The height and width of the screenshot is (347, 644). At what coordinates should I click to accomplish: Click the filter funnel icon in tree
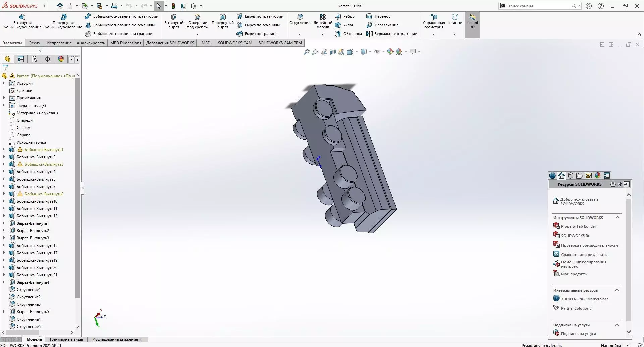(5, 68)
